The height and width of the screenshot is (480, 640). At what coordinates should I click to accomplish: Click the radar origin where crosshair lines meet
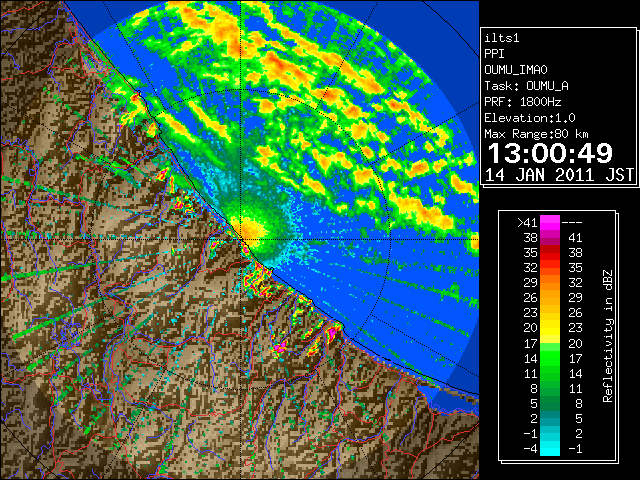tap(241, 240)
